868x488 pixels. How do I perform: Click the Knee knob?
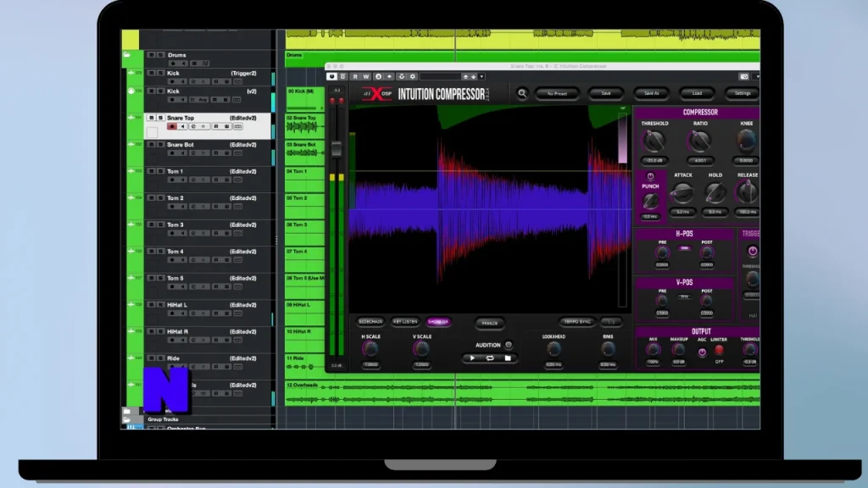click(x=746, y=141)
